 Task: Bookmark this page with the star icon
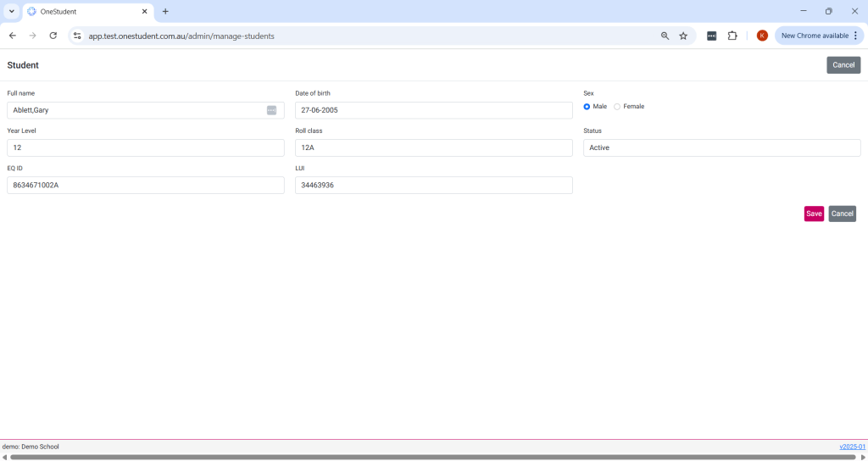tap(683, 36)
